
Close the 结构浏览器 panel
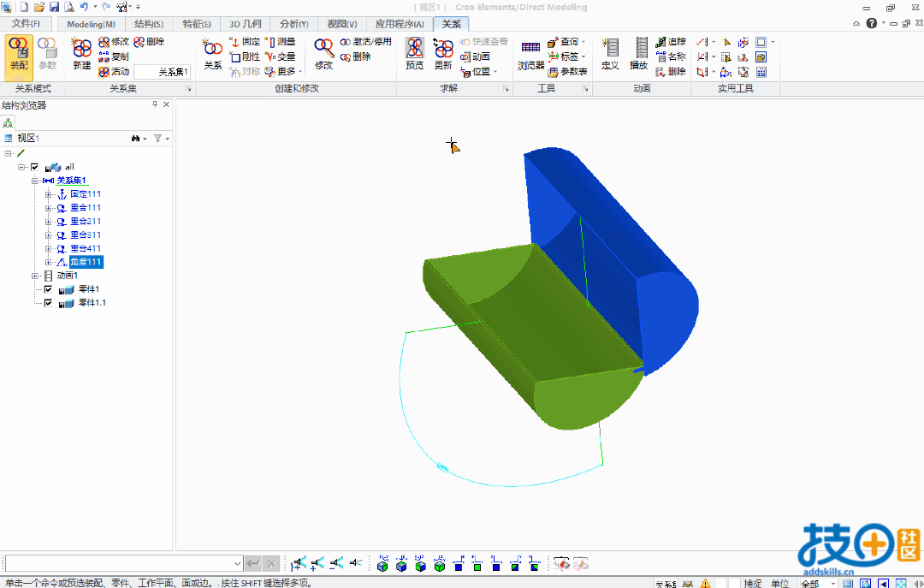tap(166, 104)
